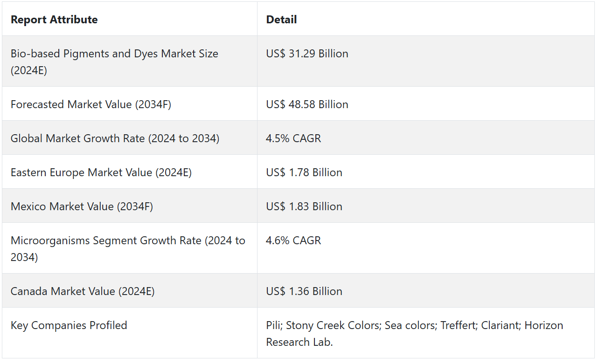Click the US$ 31.29 Billion value
Image resolution: width=599 pixels, height=364 pixels.
point(307,54)
